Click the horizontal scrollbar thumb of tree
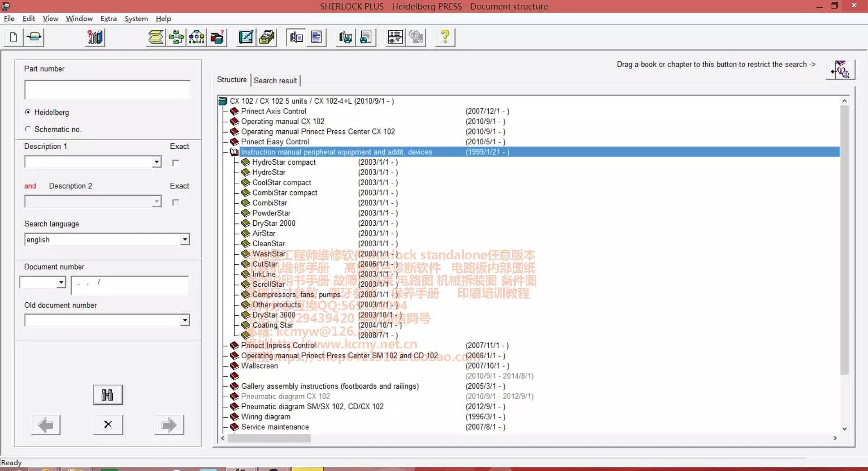Image resolution: width=868 pixels, height=471 pixels. click(269, 438)
